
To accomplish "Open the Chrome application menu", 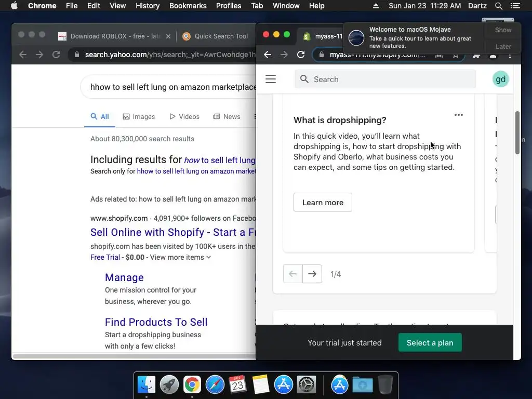I will 42,6.
